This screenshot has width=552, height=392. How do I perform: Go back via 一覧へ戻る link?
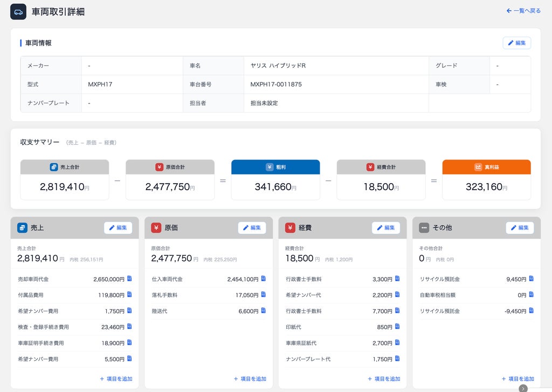[523, 11]
